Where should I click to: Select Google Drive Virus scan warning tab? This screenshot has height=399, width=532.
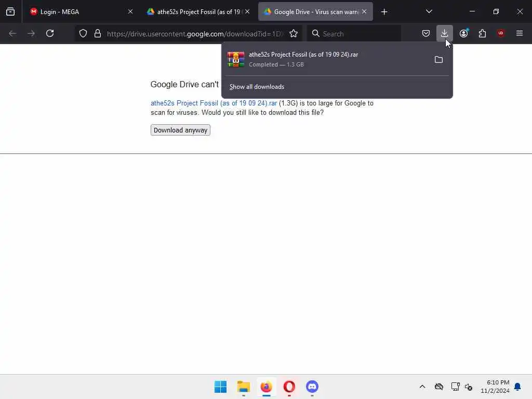click(315, 12)
